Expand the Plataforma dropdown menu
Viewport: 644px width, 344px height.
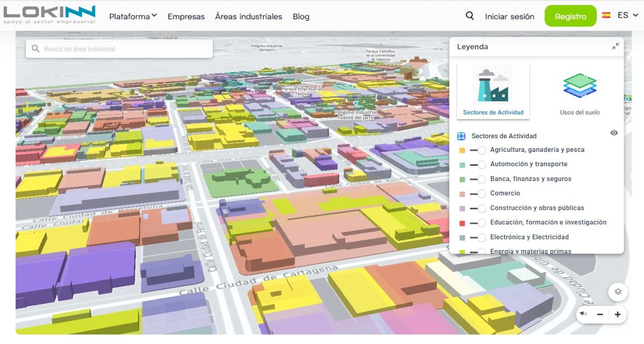click(133, 17)
